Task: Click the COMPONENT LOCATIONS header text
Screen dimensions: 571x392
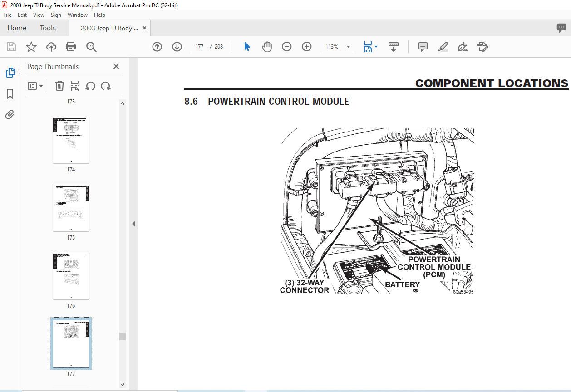Action: (492, 83)
